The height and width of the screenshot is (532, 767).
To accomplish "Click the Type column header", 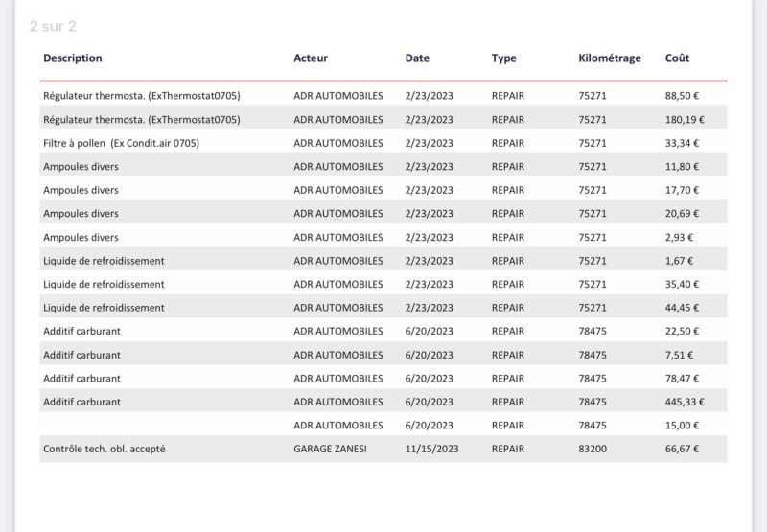I will pos(504,58).
